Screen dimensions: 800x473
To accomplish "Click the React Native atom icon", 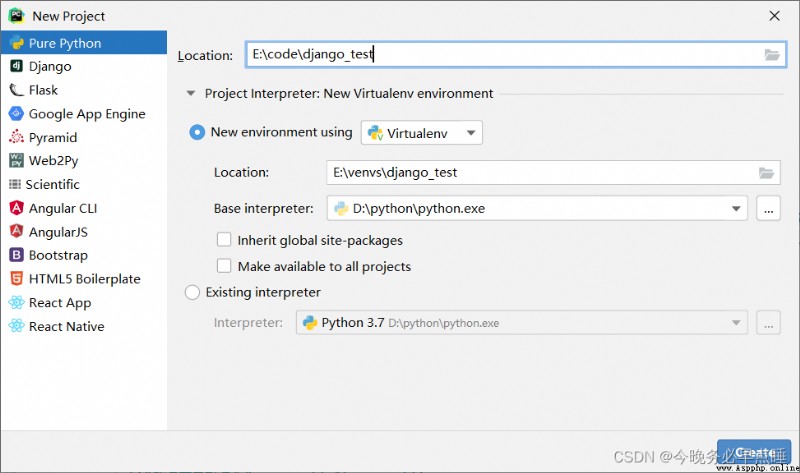I will coord(17,326).
